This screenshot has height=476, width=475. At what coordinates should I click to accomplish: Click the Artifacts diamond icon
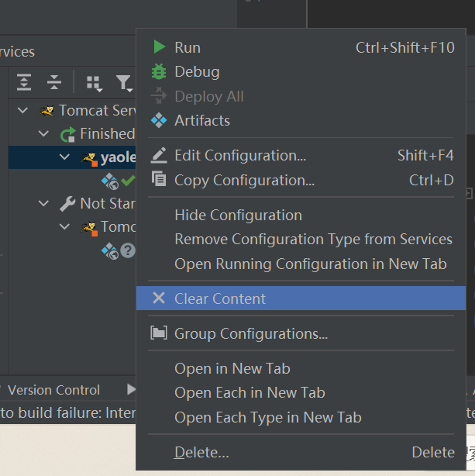coord(160,120)
